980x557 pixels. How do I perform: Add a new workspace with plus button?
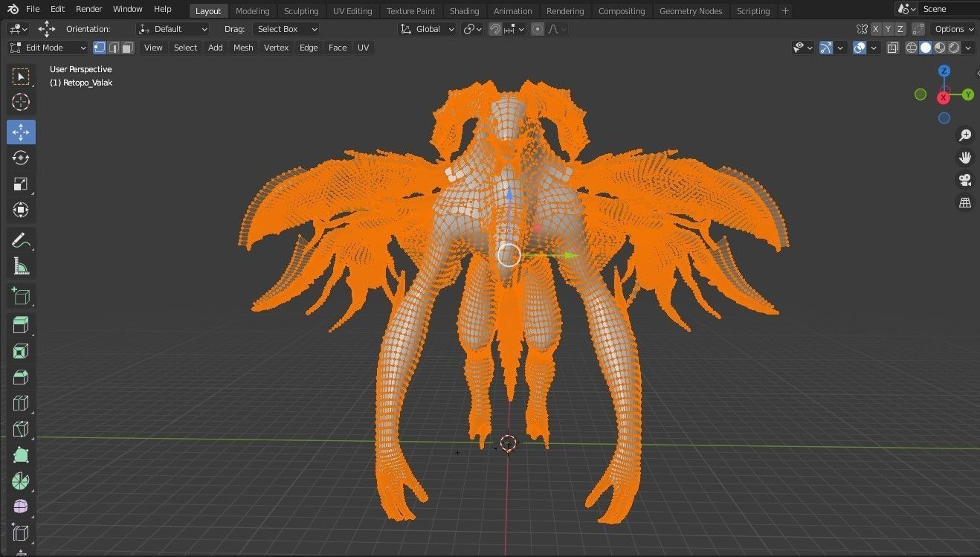pyautogui.click(x=785, y=11)
